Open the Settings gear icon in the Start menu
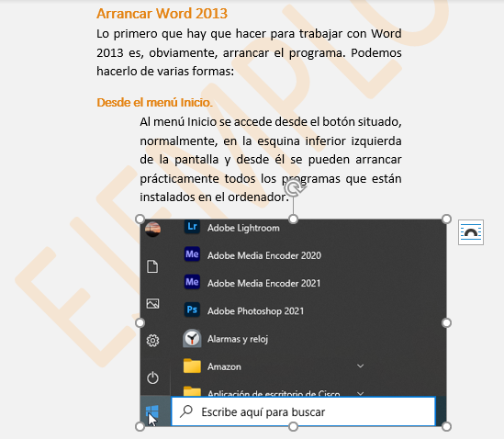Image resolution: width=504 pixels, height=439 pixels. coord(152,340)
